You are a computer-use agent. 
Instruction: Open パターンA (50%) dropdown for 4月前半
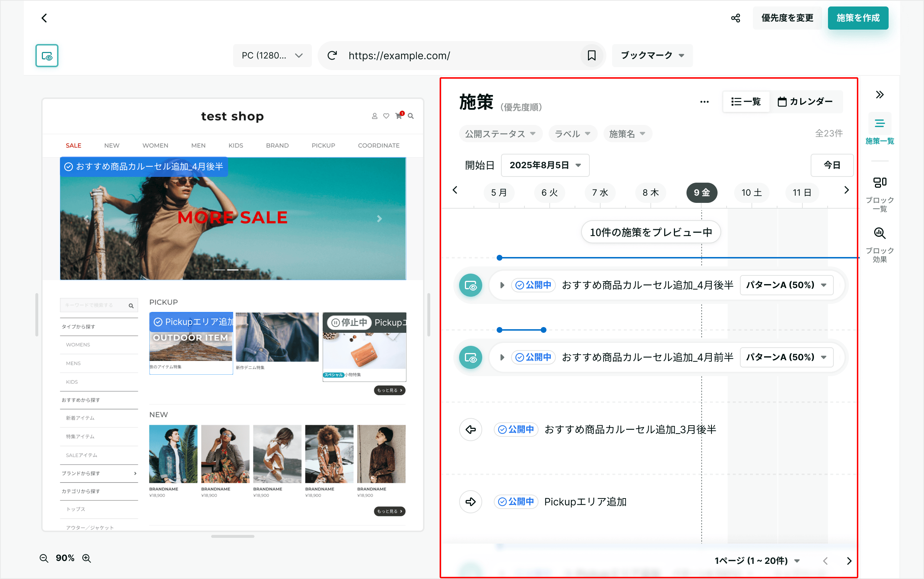point(786,357)
